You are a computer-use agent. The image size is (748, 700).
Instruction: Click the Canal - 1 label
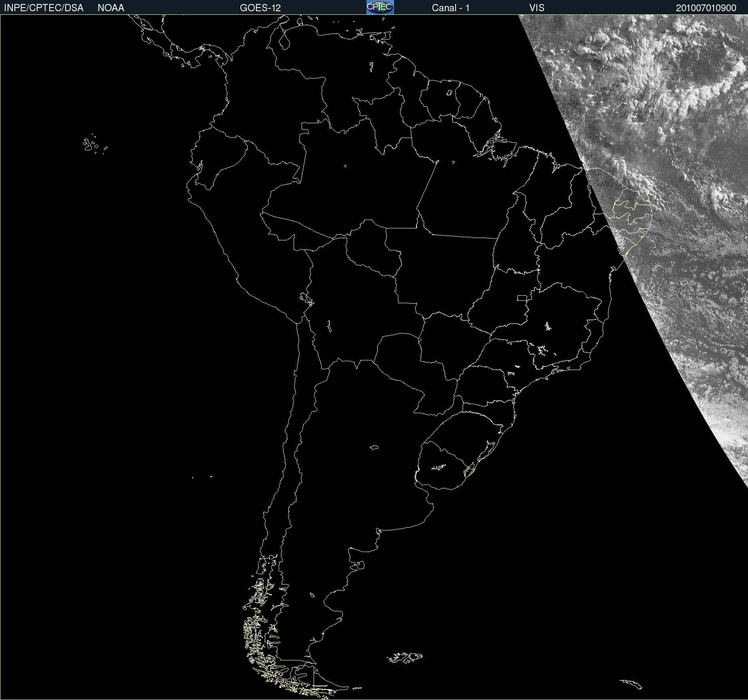pos(451,8)
